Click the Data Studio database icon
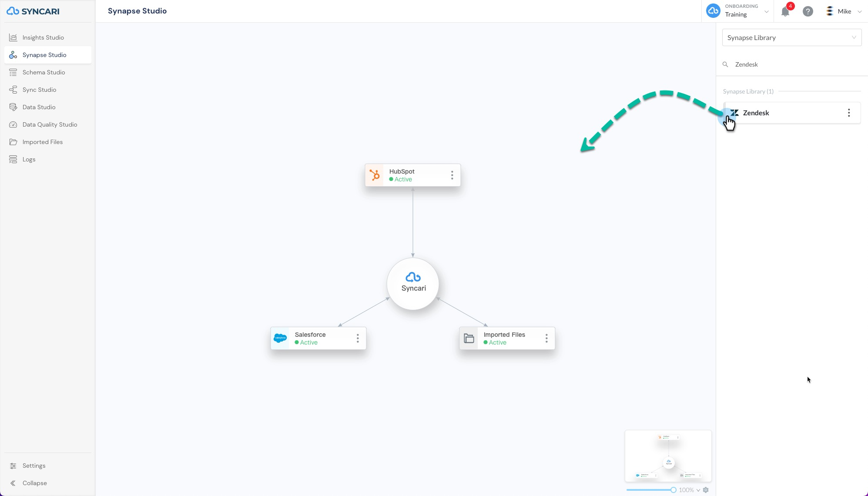 tap(13, 107)
